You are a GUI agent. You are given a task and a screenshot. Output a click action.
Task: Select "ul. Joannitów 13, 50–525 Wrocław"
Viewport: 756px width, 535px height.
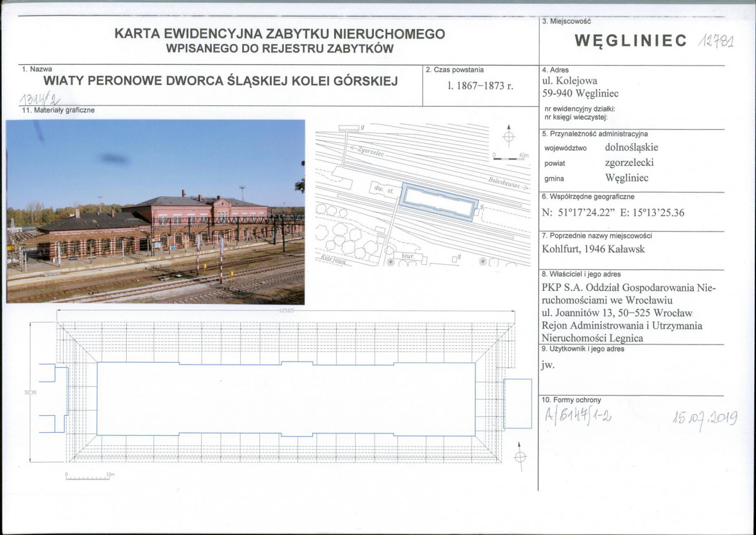point(617,312)
